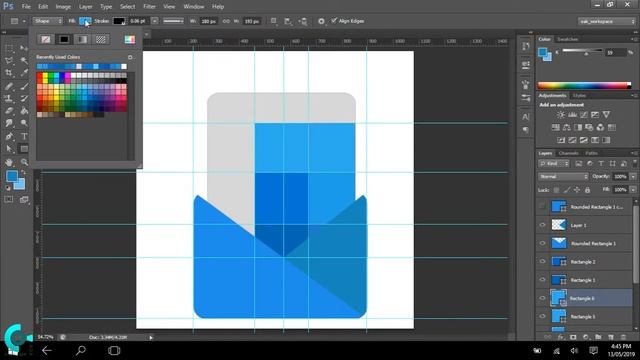The height and width of the screenshot is (360, 640).
Task: Select the Brush tool
Action: pos(24,86)
